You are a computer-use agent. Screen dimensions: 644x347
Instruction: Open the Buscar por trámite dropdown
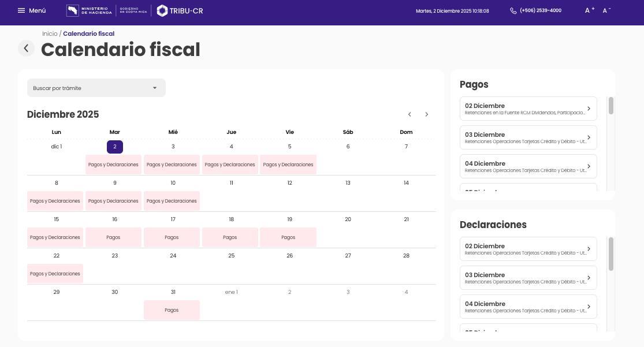(x=96, y=88)
